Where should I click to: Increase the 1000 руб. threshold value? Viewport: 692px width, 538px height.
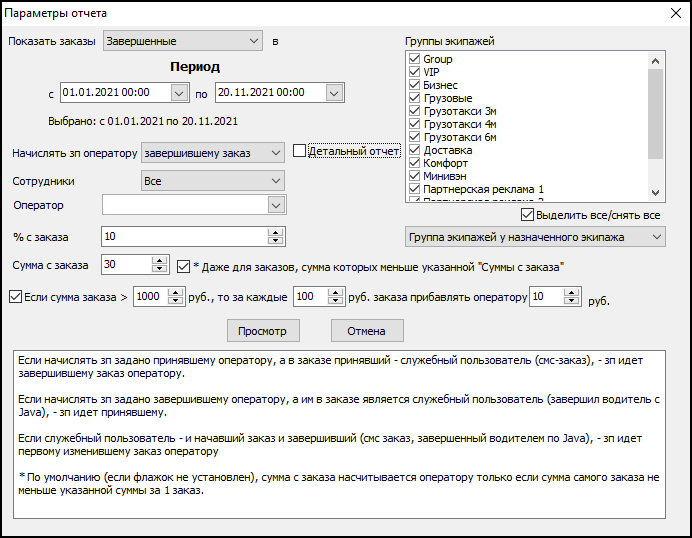tap(177, 293)
